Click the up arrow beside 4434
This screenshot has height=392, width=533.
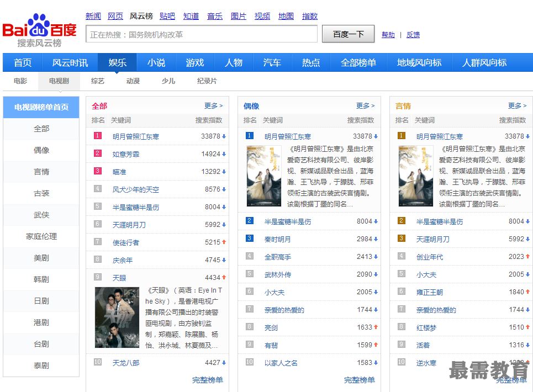[224, 278]
